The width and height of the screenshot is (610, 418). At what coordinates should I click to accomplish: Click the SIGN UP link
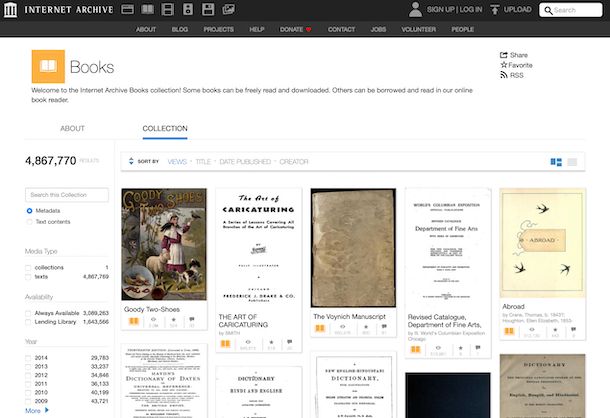click(x=440, y=9)
